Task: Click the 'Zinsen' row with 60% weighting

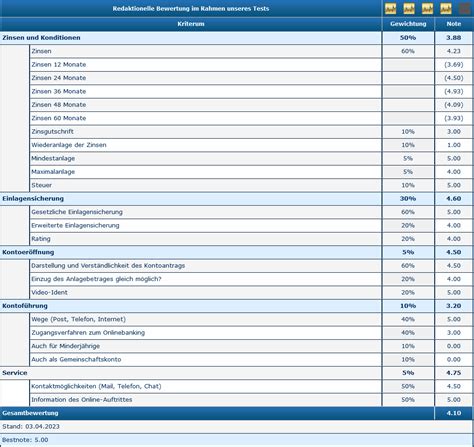Action: click(252, 51)
